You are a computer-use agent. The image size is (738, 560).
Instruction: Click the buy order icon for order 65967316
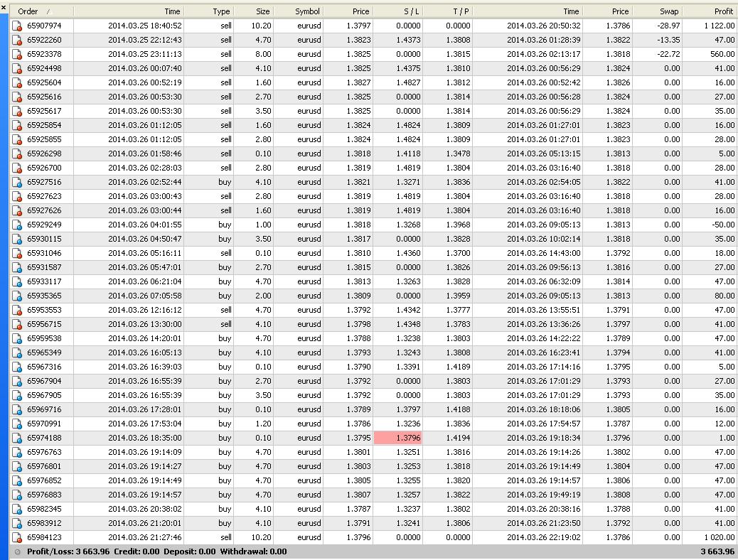coord(17,367)
